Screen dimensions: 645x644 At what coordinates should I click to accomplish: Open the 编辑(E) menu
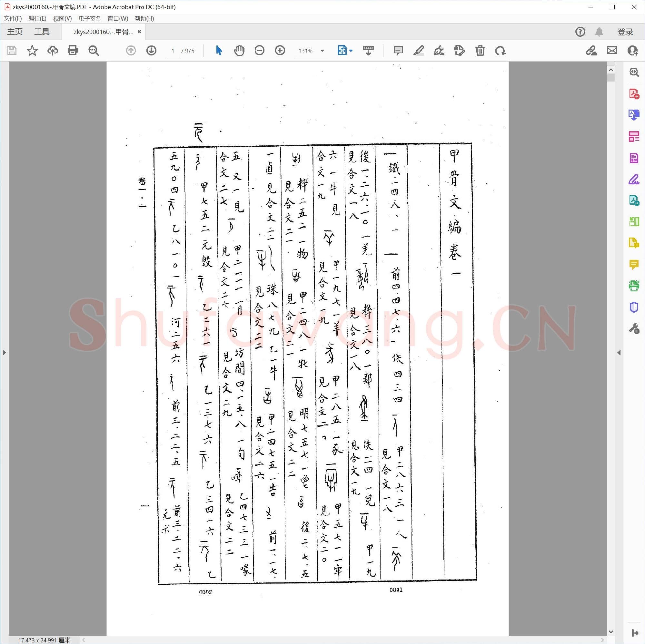point(37,18)
